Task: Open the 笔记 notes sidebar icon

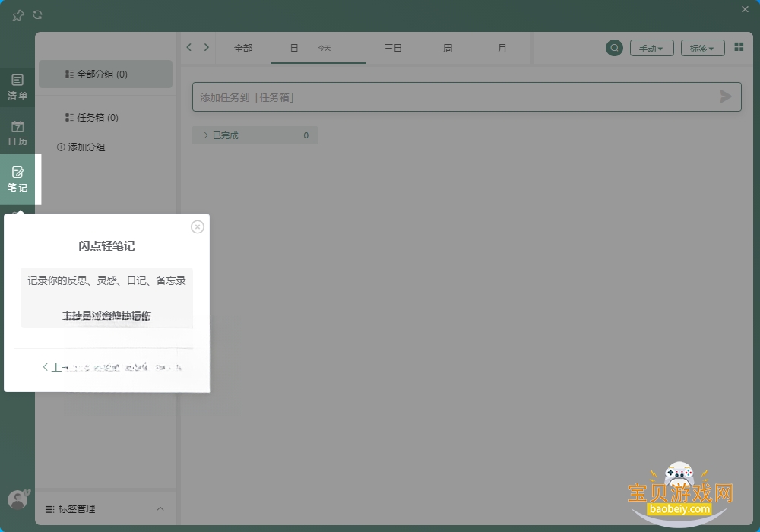Action: (x=17, y=179)
